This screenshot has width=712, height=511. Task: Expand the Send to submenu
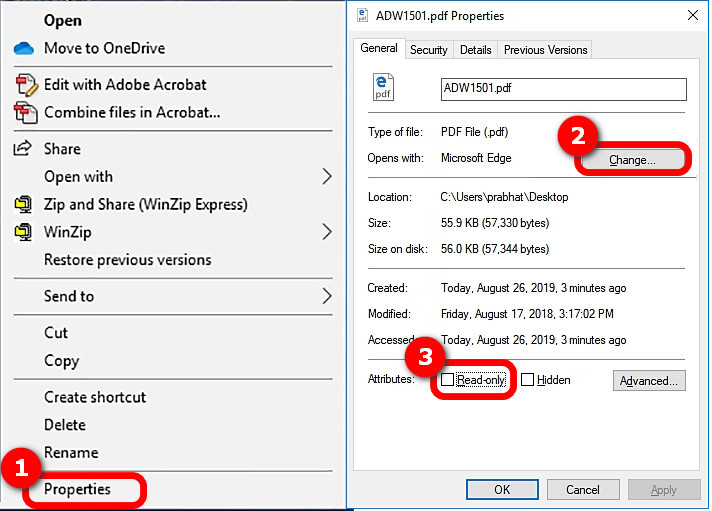tap(326, 296)
